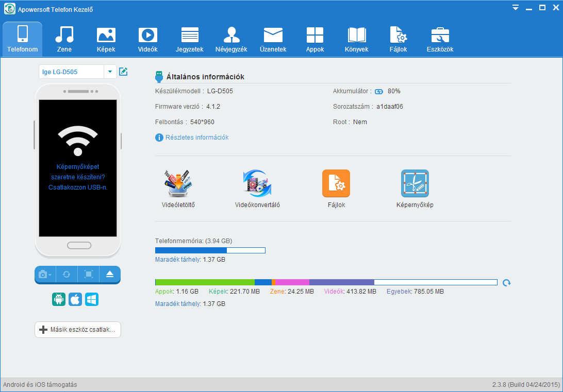
Task: Click the Képek: 221.70 MB label
Action: 234,292
